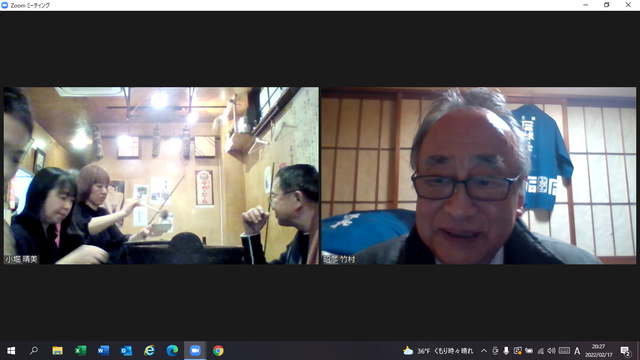Screen dimensions: 640x360
Task: Expand the hidden system tray icons
Action: [x=484, y=351]
